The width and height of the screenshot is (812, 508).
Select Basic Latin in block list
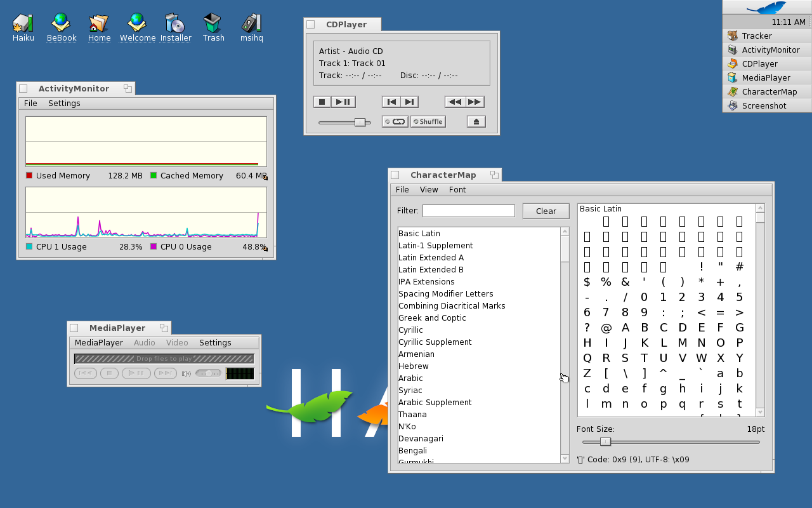point(478,234)
